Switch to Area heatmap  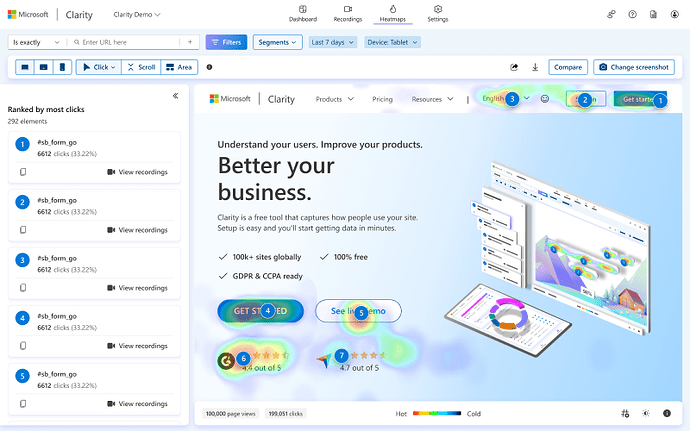pos(179,67)
